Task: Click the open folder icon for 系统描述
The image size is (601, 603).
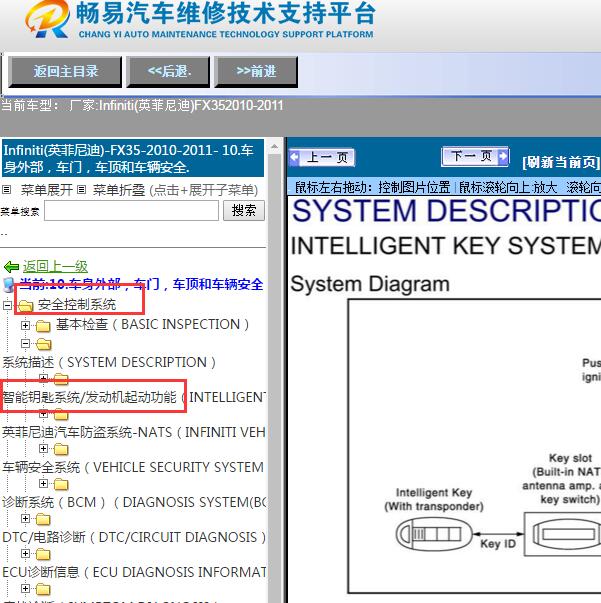Action: pos(44,344)
